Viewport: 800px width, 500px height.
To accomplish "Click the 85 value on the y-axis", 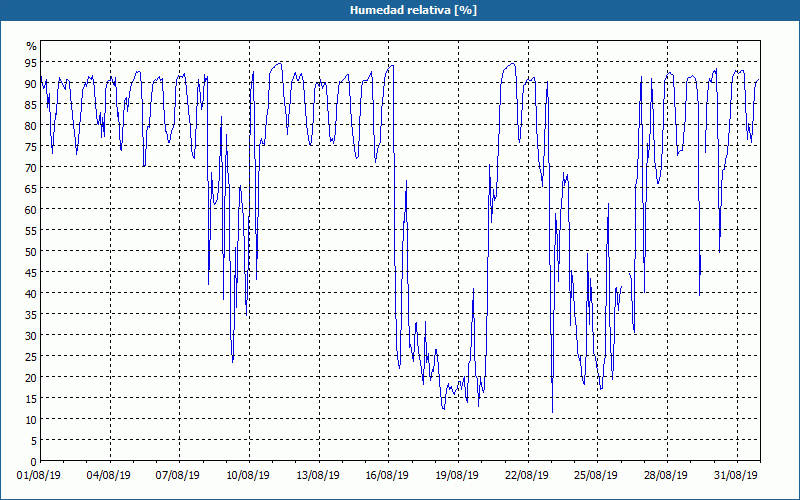I will coord(31,105).
